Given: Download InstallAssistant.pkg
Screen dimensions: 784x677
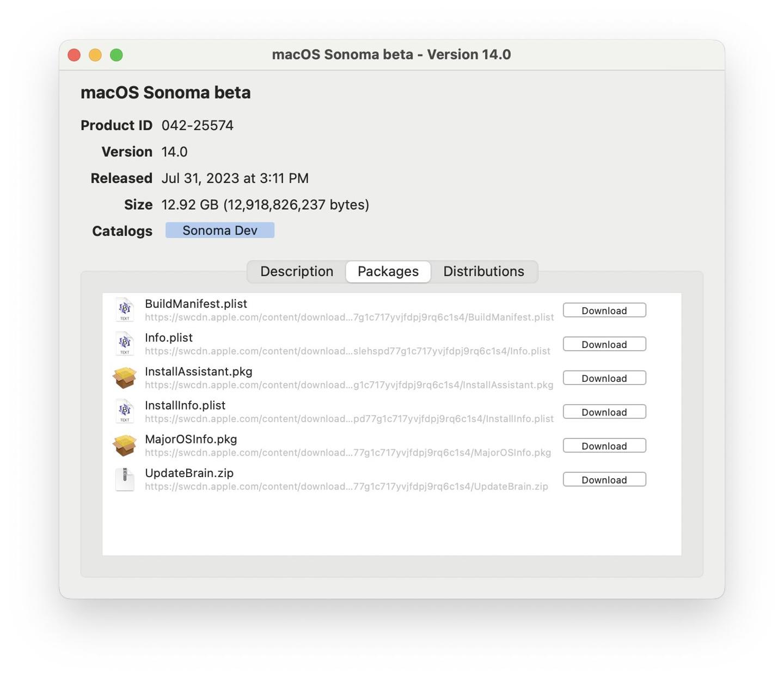Looking at the screenshot, I should click(604, 378).
